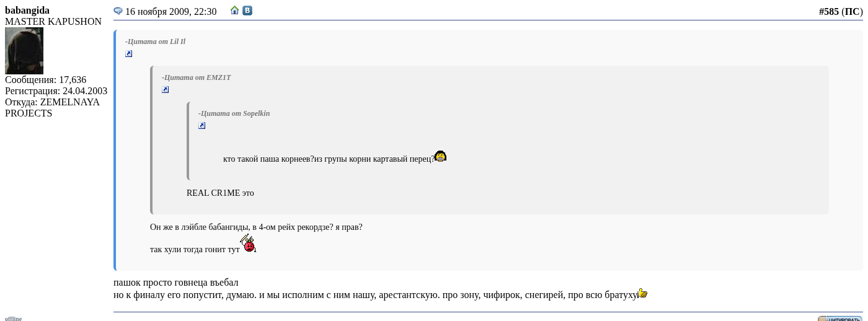Screen dimensions: 868x321
Task: Click the 'Цитата от EMZ1T' quote header
Action: coord(197,77)
